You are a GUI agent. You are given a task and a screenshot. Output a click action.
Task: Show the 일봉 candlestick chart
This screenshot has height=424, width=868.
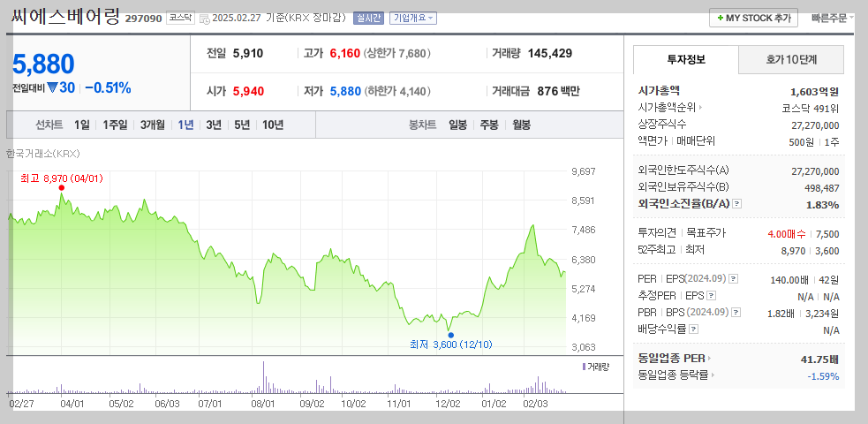tap(457, 125)
